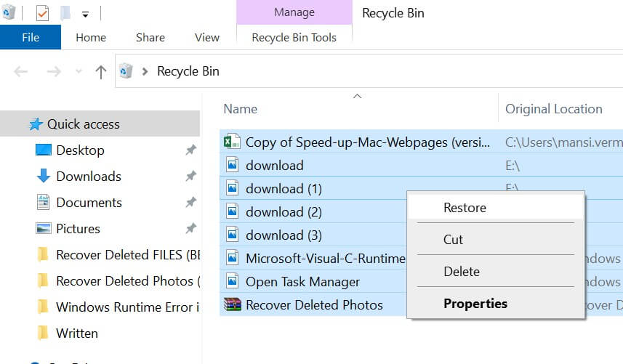Click the Manage contextual tab header
Viewport: 623px width, 364px height.
294,12
